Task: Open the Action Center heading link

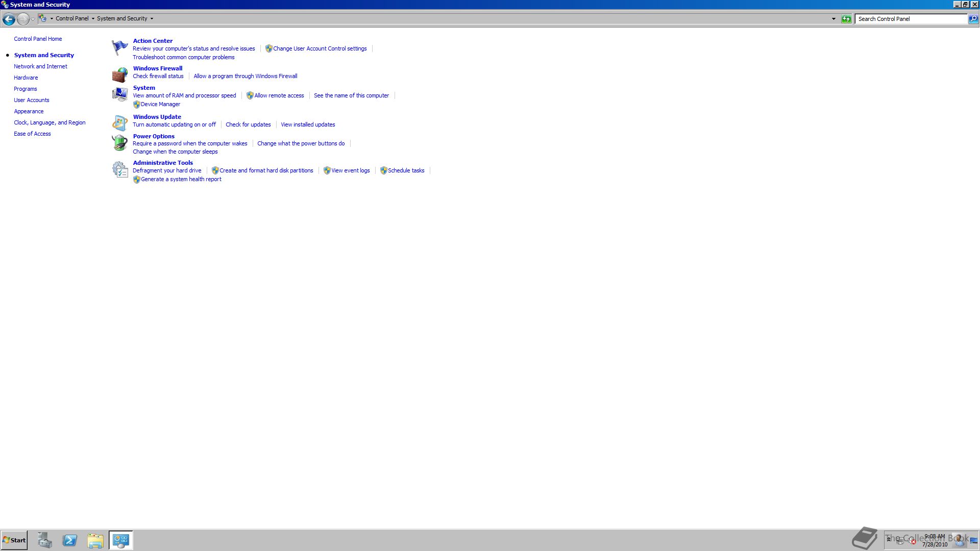Action: (x=153, y=41)
